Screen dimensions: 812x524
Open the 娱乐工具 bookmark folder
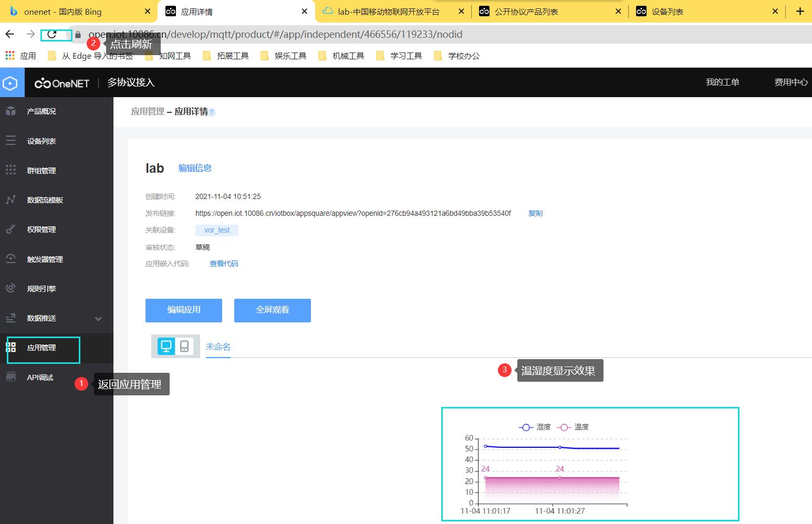284,56
